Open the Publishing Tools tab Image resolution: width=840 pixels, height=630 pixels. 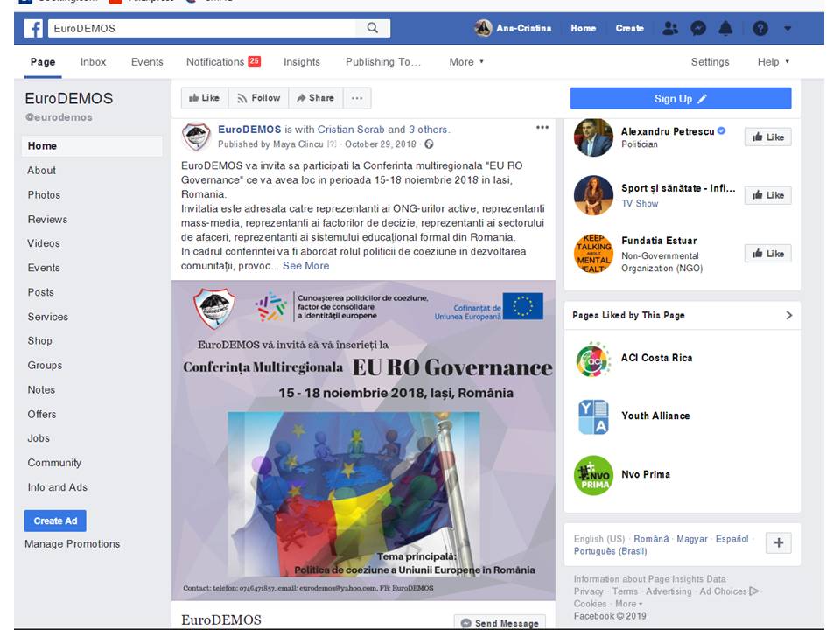[383, 61]
